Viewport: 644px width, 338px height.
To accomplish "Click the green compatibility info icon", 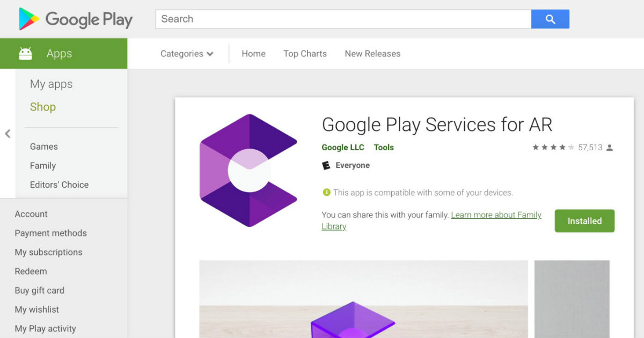I will pyautogui.click(x=326, y=192).
